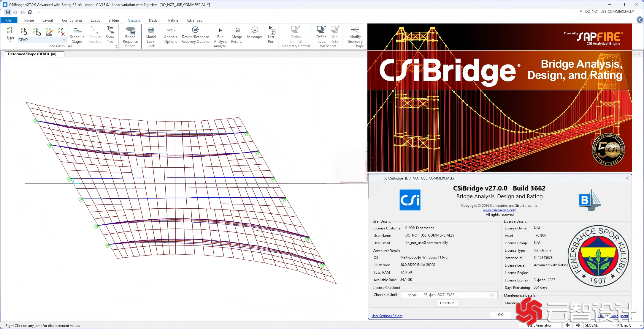Screen dimensions: 644x329
Task: Click Start Animation in the status bar
Action: pyautogui.click(x=540, y=325)
